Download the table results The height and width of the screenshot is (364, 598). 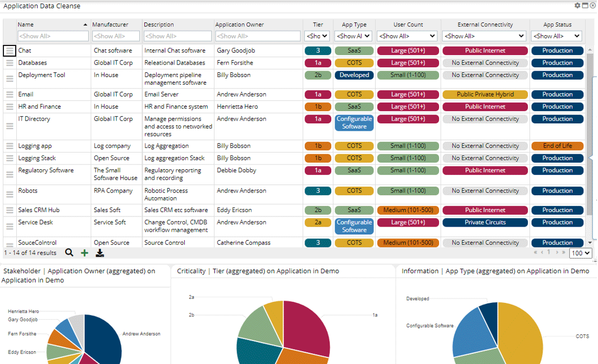[x=100, y=253]
